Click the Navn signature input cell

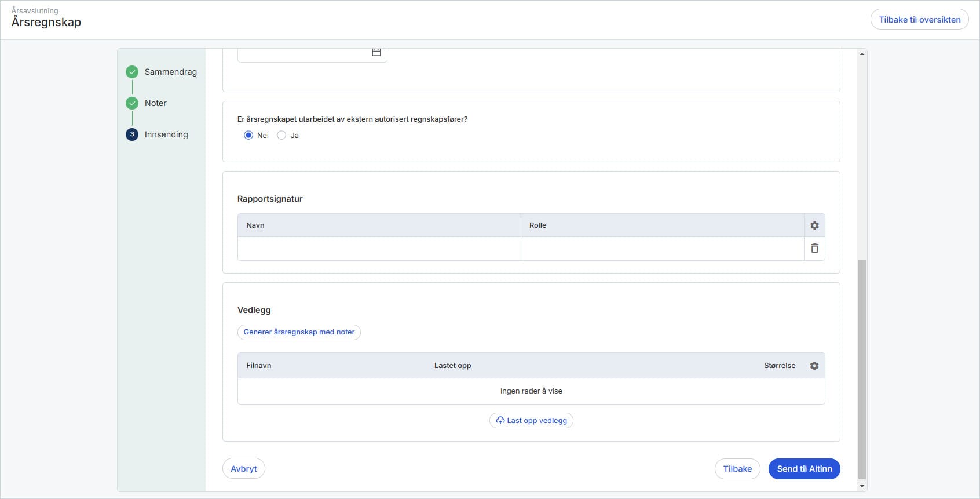coord(379,249)
